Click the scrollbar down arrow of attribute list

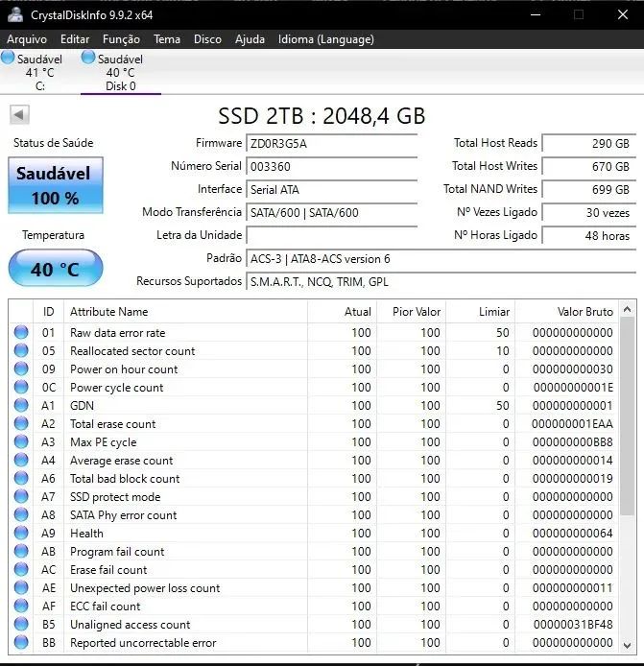[x=628, y=645]
